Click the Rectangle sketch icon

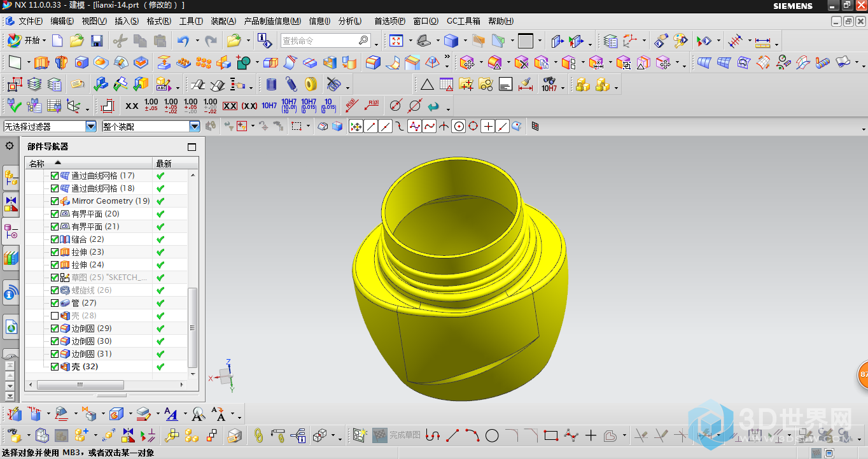[x=551, y=436]
